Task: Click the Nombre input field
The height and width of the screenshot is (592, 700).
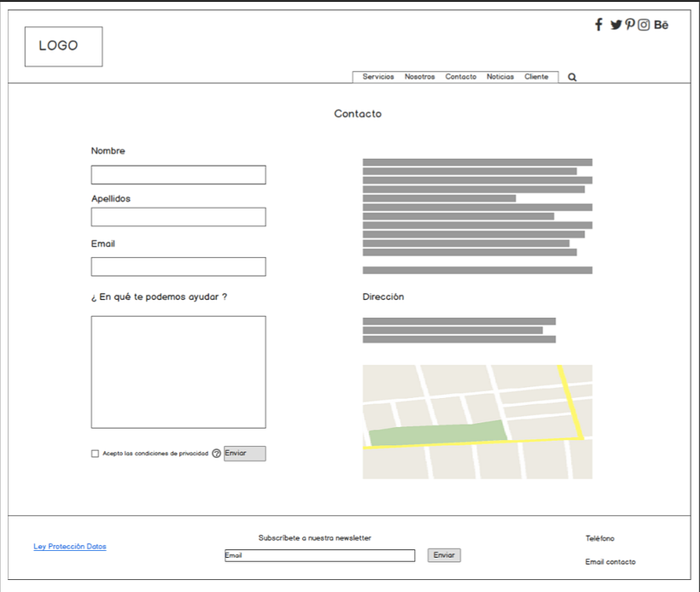Action: click(178, 175)
